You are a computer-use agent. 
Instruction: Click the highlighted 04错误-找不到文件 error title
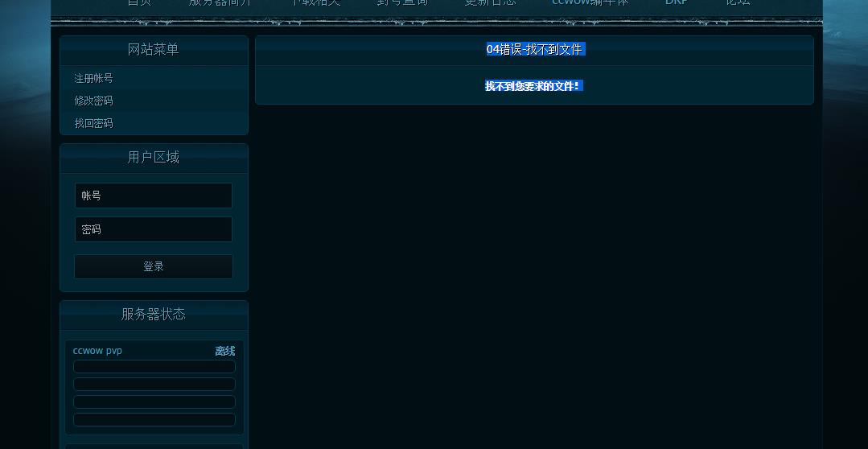point(534,49)
